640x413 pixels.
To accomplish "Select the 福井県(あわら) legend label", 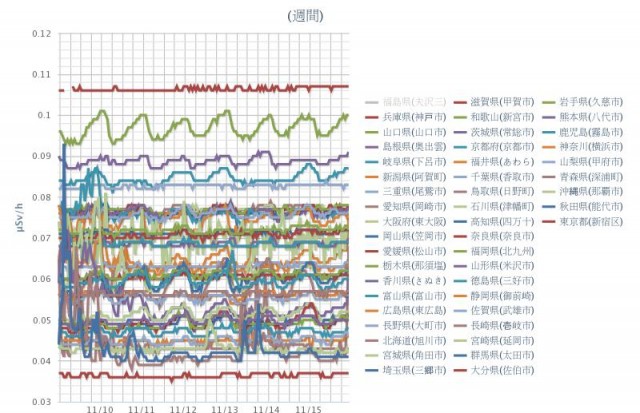I will (502, 162).
